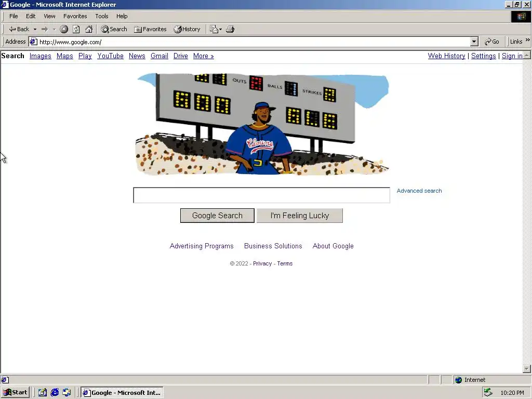Go to Home page icon
Viewport: 532px width, 399px height.
coord(89,29)
